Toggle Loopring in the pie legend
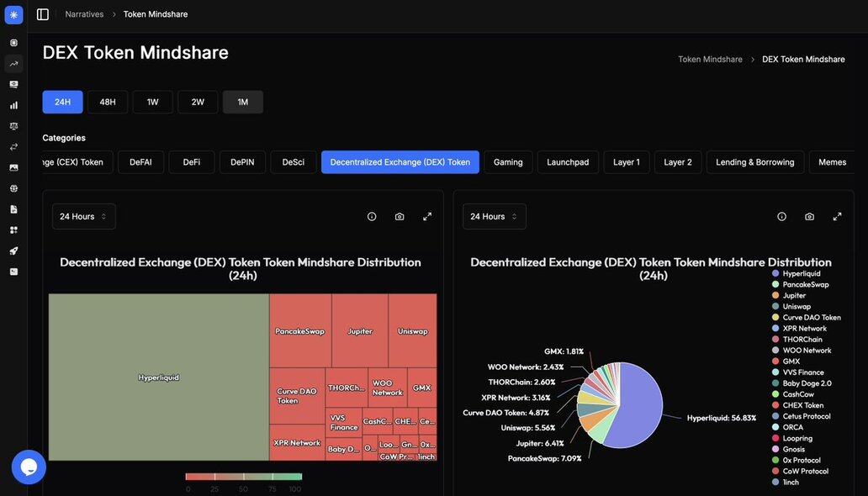Screen dimensions: 868x496 point(792,438)
